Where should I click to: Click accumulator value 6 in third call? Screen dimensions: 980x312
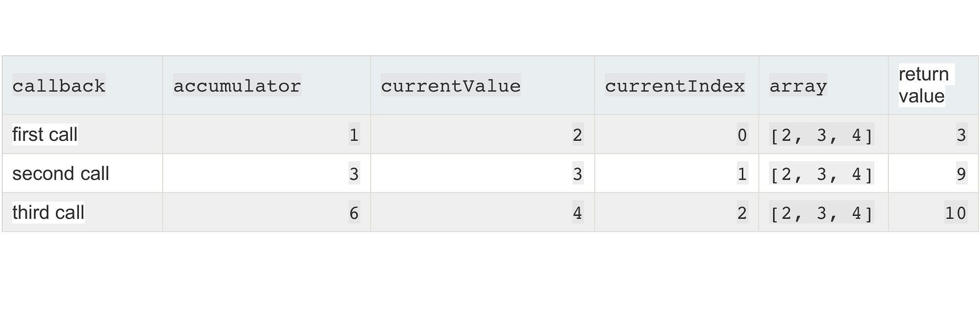pos(354,213)
